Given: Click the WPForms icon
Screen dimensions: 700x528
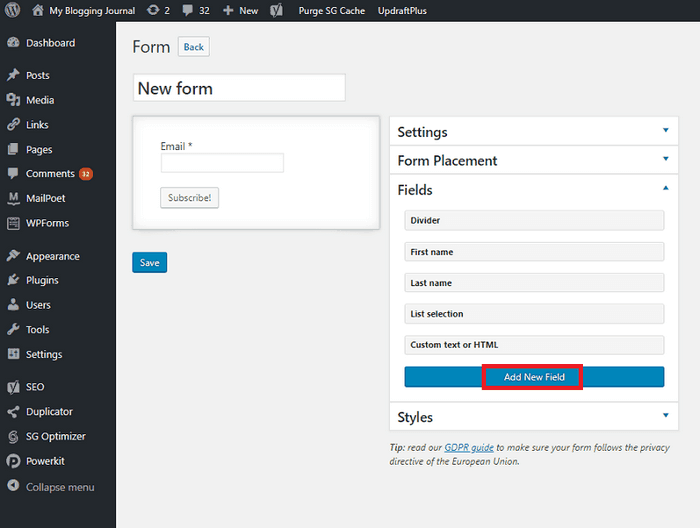Looking at the screenshot, I should [x=13, y=223].
